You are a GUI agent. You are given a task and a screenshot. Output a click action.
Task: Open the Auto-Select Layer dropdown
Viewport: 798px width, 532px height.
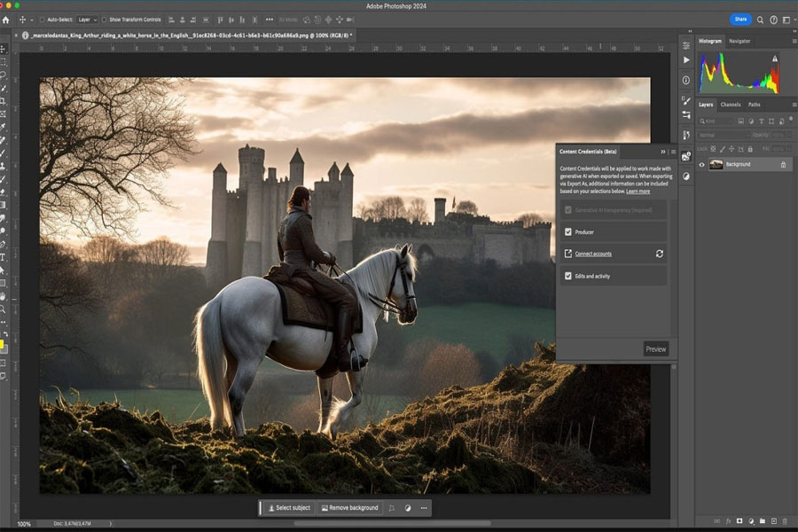[x=87, y=20]
